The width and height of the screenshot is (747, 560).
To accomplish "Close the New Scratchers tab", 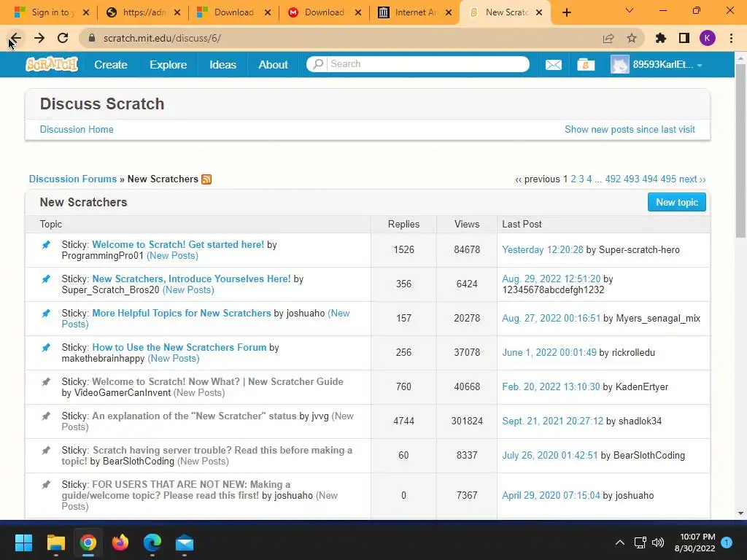I will [539, 12].
